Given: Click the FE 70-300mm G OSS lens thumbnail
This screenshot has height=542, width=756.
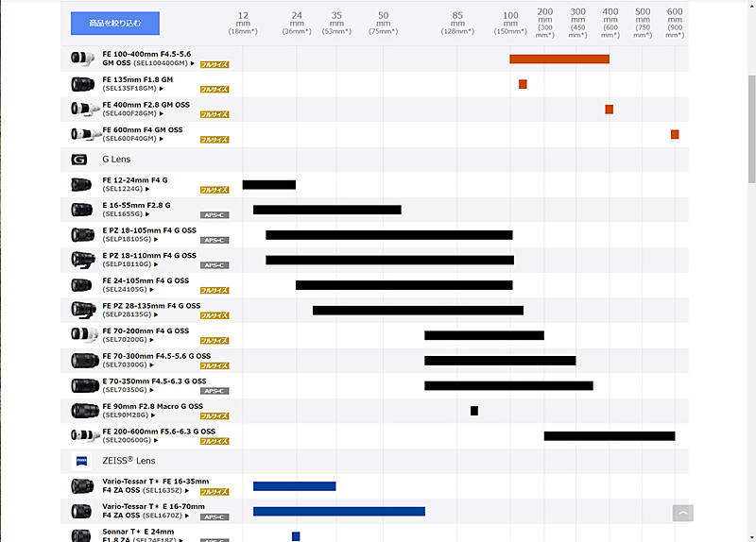Looking at the screenshot, I should [84, 361].
